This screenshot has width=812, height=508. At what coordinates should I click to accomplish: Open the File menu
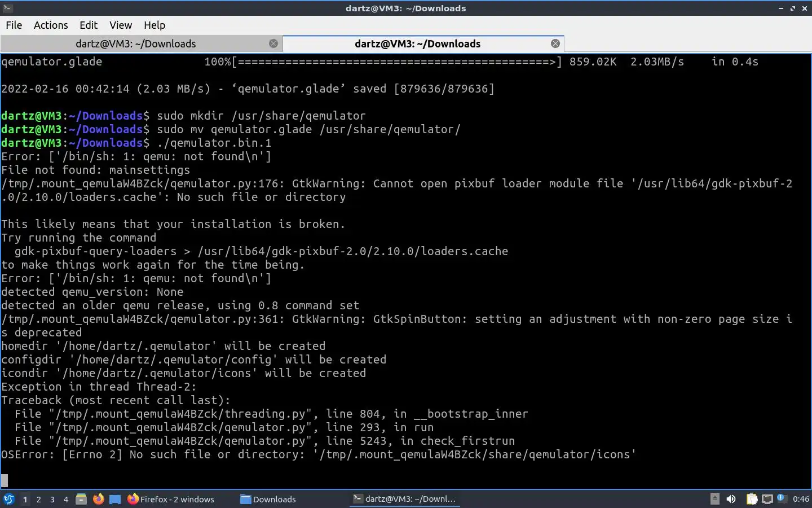(x=14, y=25)
